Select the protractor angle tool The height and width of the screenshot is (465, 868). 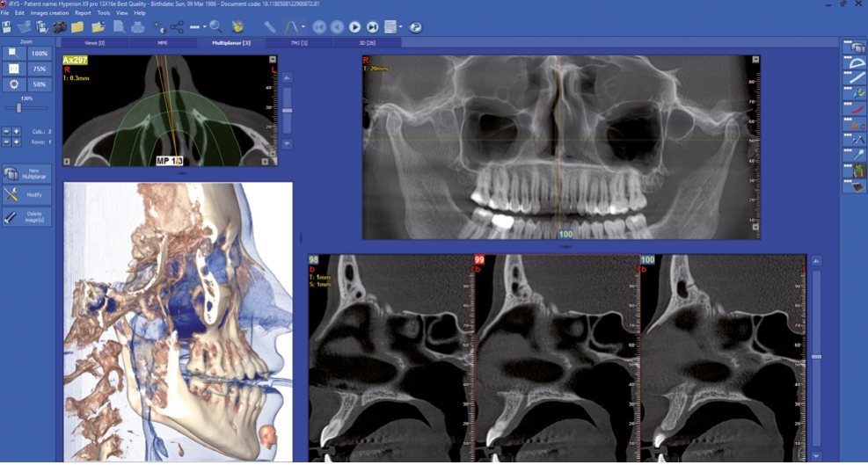pyautogui.click(x=854, y=62)
